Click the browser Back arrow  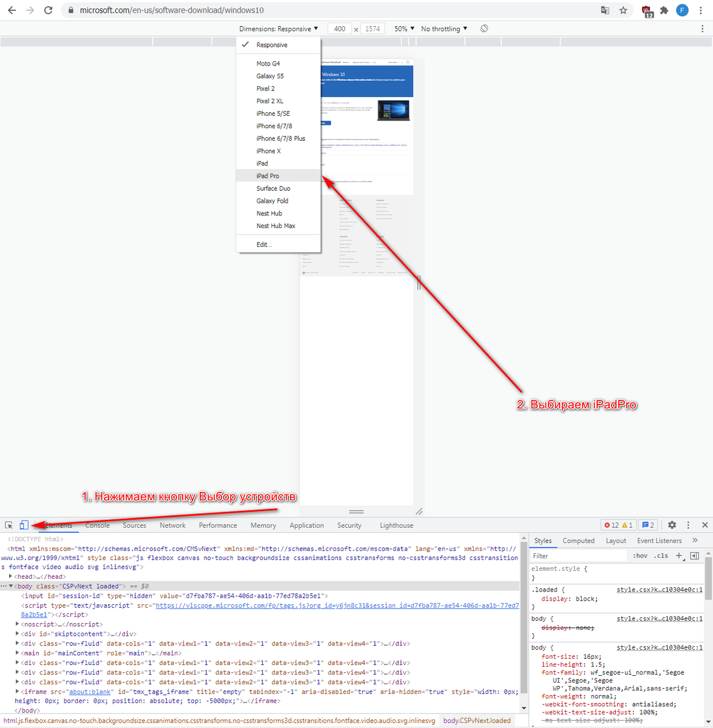(12, 10)
